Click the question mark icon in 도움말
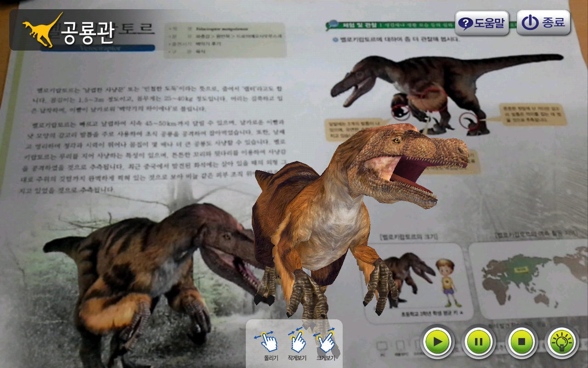 coord(465,23)
